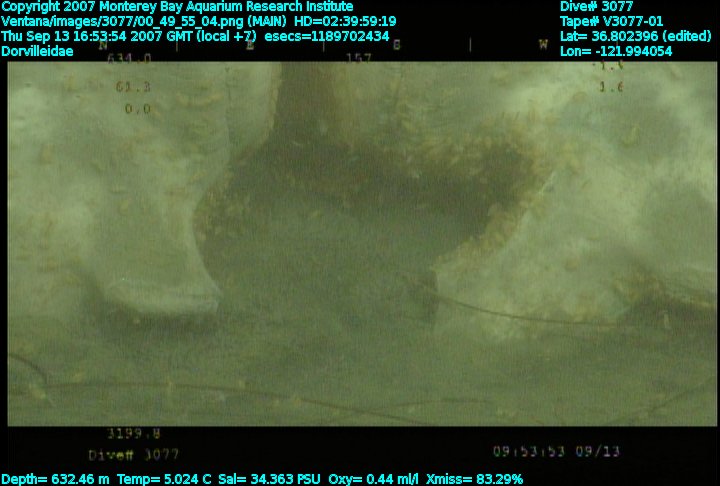Click the Depth= 632.46 m reading
The height and width of the screenshot is (486, 720).
[55, 480]
